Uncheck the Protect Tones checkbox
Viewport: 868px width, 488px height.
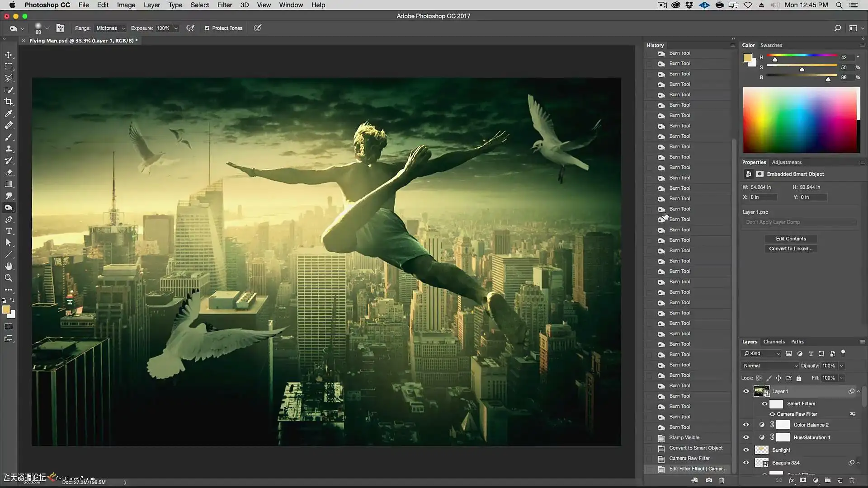[x=207, y=28]
